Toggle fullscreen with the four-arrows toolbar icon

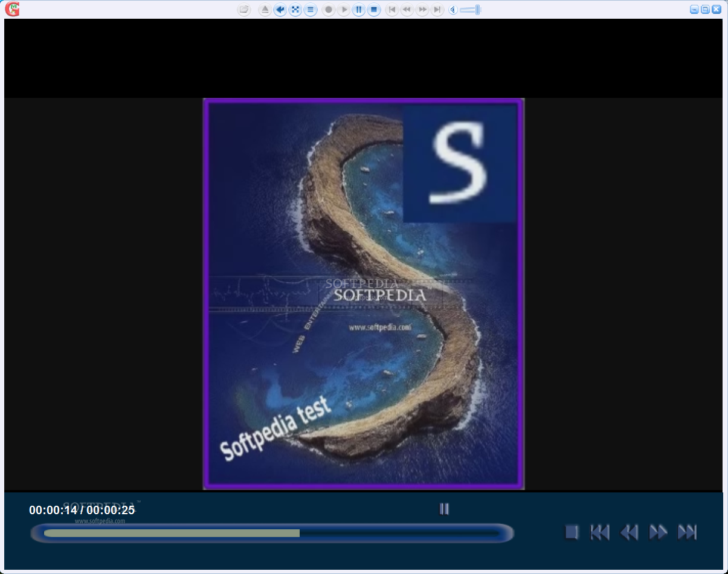pos(295,10)
